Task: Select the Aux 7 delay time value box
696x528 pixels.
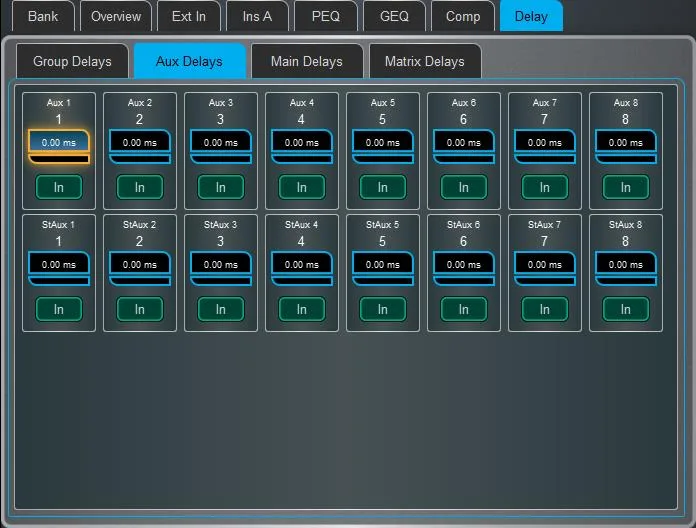Action: click(545, 142)
